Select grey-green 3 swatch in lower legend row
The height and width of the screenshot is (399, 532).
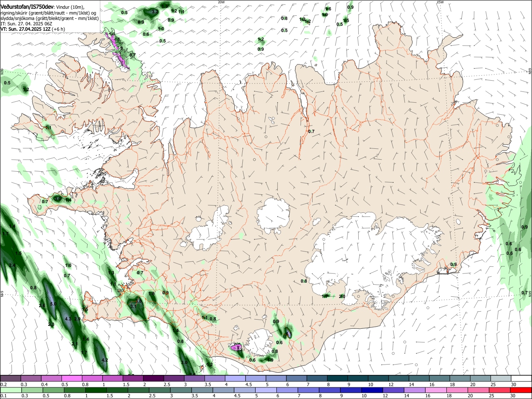point(180,390)
